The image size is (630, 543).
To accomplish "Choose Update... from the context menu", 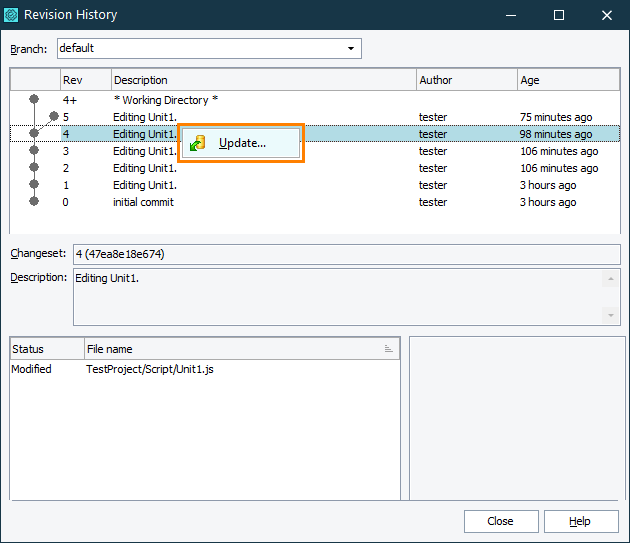I will click(x=242, y=143).
